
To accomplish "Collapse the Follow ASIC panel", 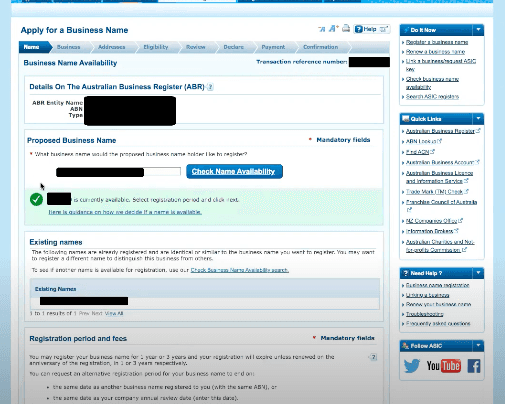I will (x=478, y=346).
